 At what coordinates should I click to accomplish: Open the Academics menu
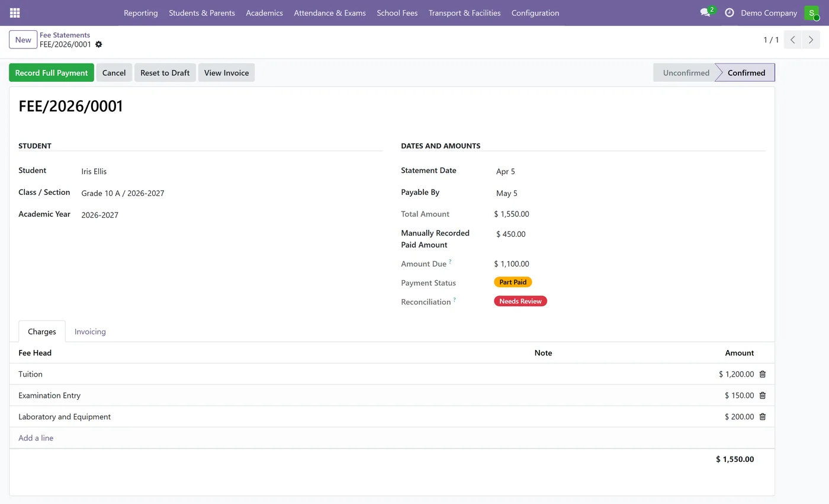tap(264, 12)
